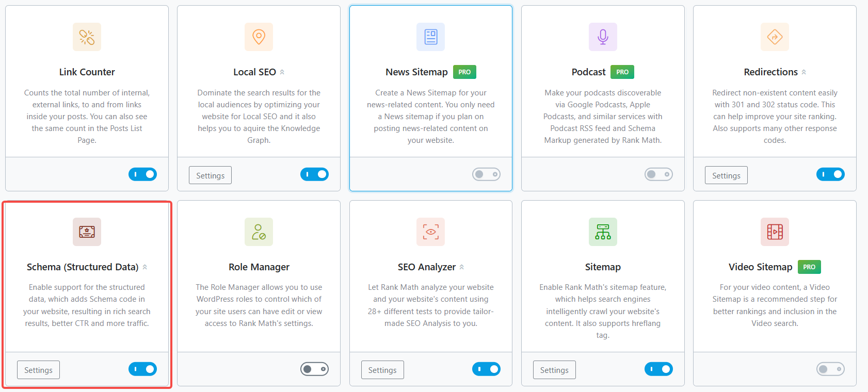
Task: Click the Sitemap hierarchy icon
Action: pyautogui.click(x=603, y=232)
